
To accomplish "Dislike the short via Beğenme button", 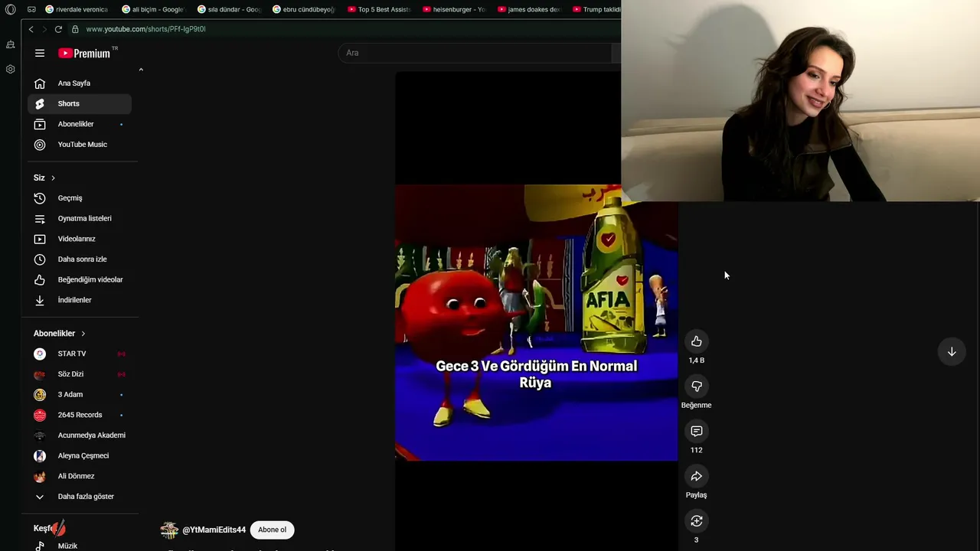I will (696, 386).
